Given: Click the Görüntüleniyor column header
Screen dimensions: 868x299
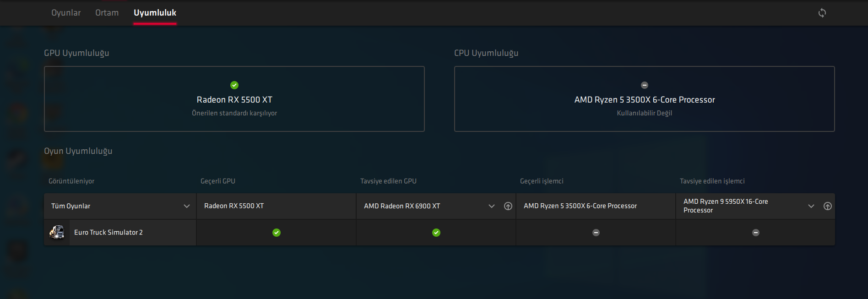Looking at the screenshot, I should click(x=71, y=181).
